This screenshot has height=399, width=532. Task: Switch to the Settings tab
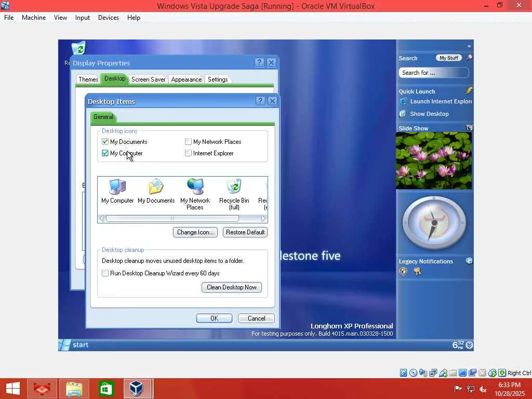(x=218, y=79)
